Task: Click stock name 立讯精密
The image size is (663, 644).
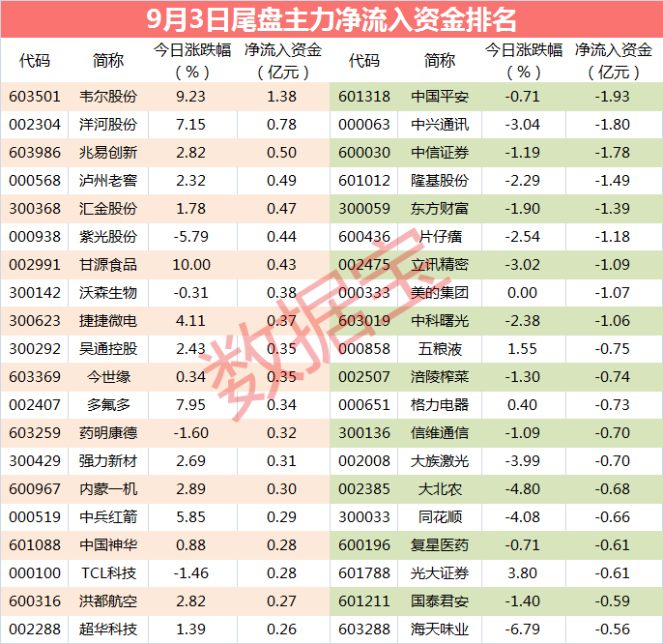Action: coord(440,264)
